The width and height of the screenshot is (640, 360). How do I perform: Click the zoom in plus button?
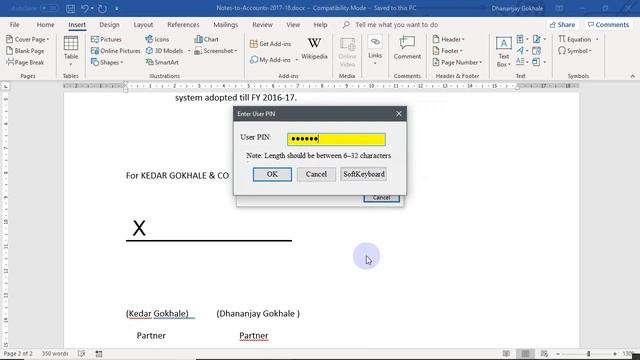coord(615,353)
